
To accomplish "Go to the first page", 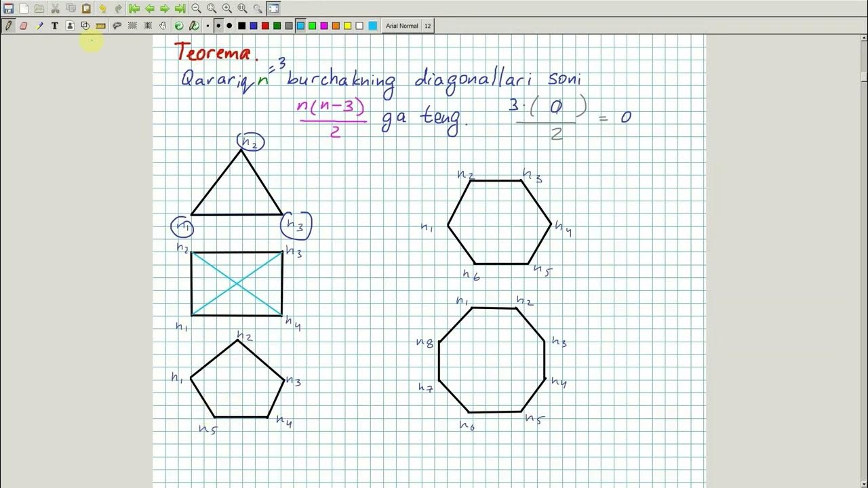I will pos(134,8).
